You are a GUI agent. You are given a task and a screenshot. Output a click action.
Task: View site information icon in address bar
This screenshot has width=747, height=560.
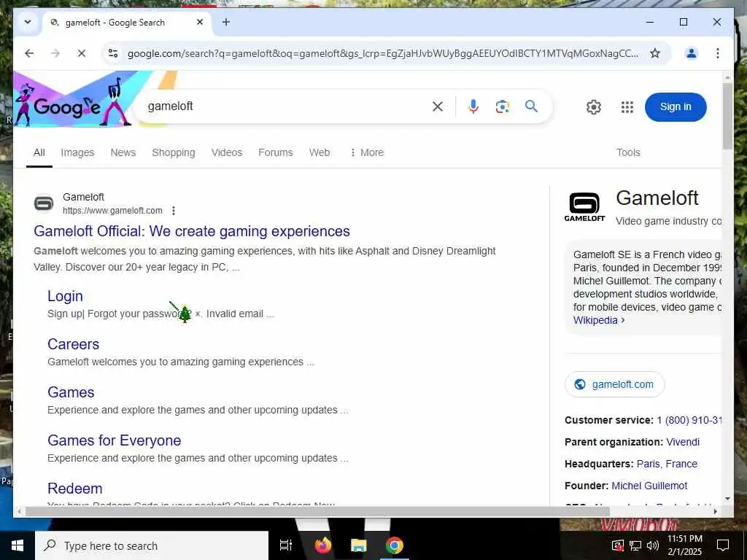(113, 52)
